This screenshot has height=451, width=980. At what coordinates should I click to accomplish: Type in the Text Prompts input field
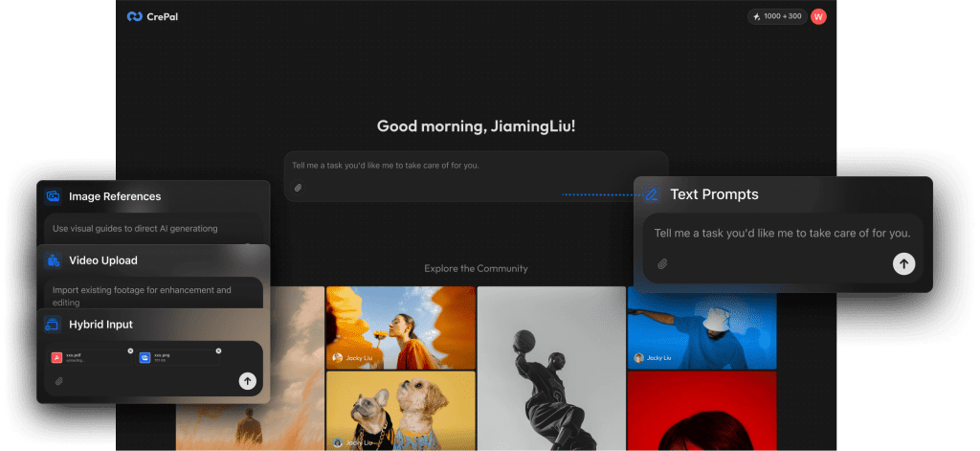click(781, 233)
